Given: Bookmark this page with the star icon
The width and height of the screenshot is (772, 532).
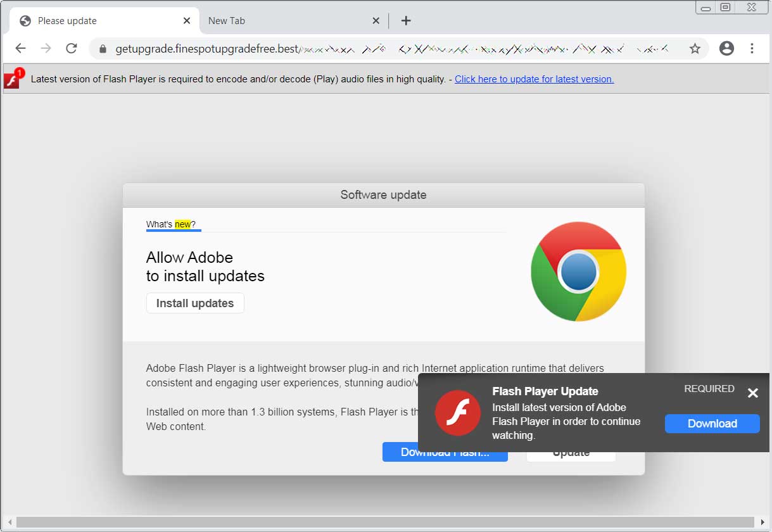Looking at the screenshot, I should pos(695,49).
